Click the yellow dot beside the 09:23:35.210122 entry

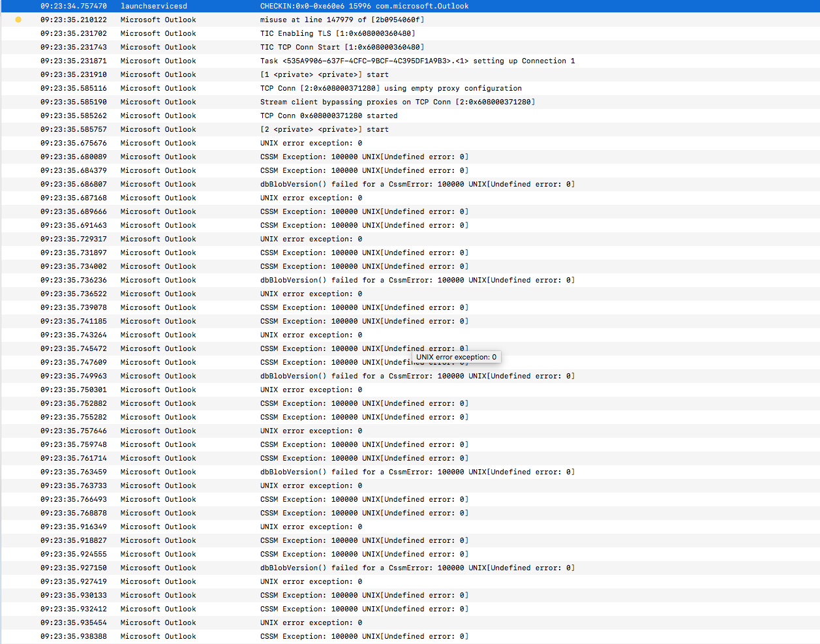18,20
